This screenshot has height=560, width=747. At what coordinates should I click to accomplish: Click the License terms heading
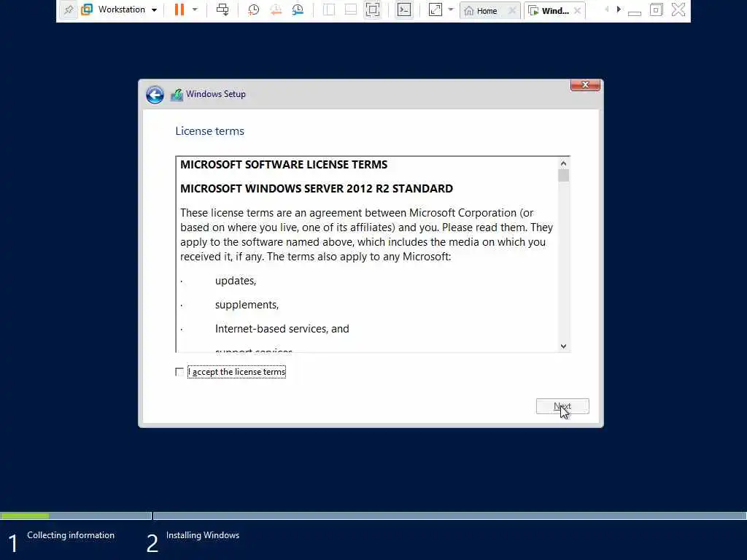pyautogui.click(x=209, y=131)
